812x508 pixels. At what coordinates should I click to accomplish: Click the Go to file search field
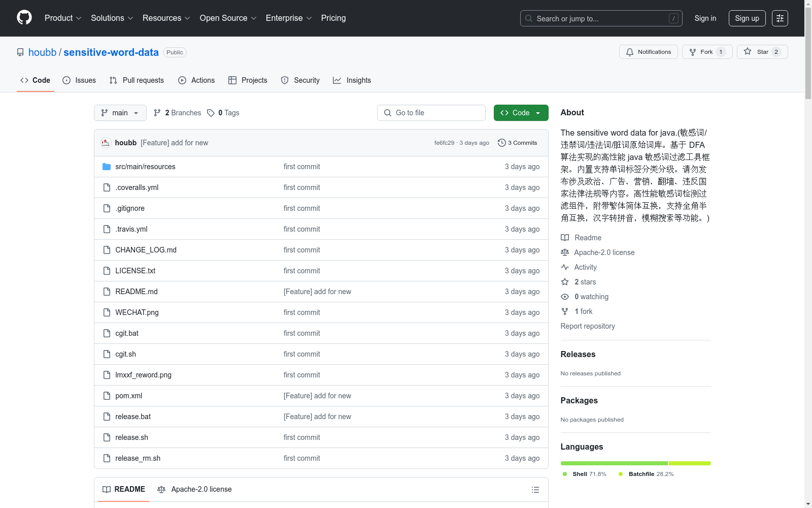[431, 113]
